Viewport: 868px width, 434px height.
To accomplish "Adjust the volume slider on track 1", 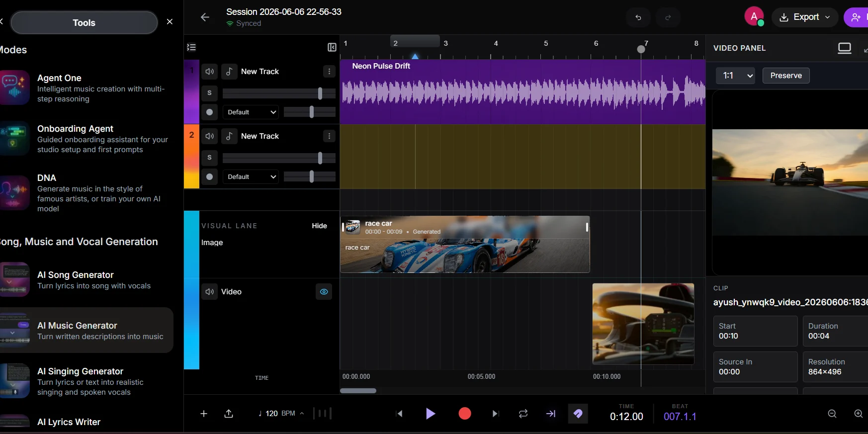I will [x=279, y=93].
